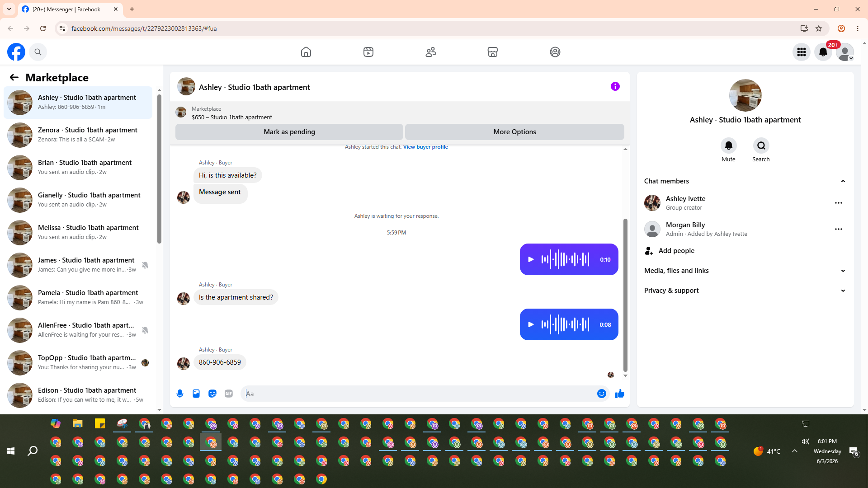The image size is (868, 488).
Task: Mark the listing as pending
Action: pyautogui.click(x=289, y=132)
